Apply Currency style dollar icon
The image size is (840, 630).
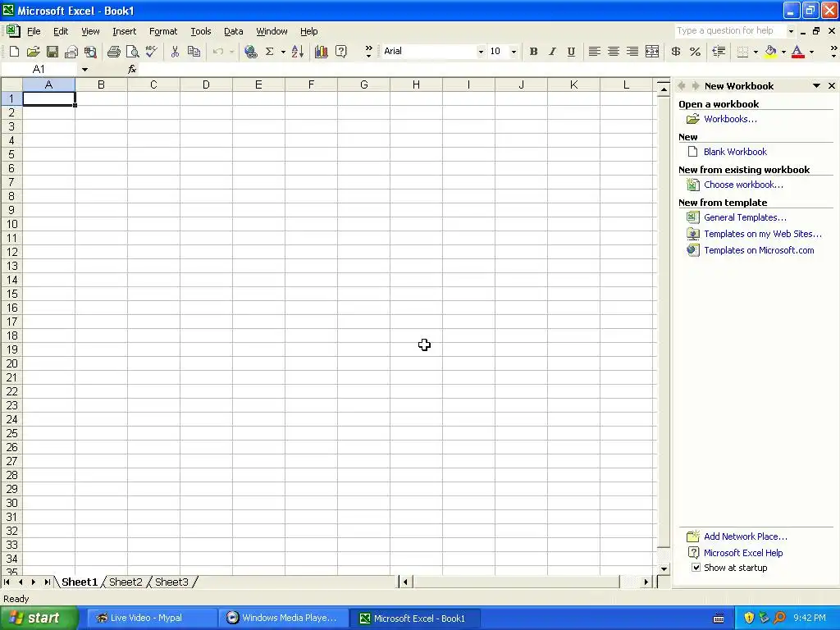tap(676, 52)
